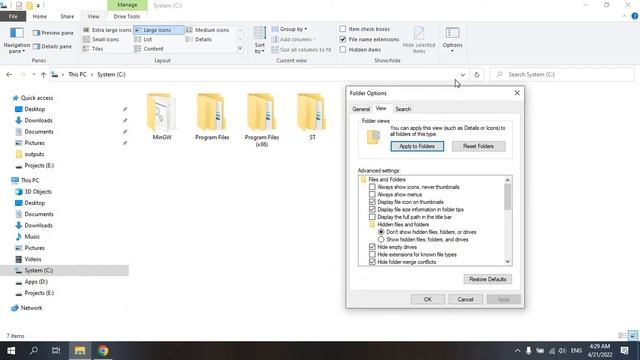Switch to the Home ribbon tab
This screenshot has height=360, width=640.
(x=40, y=16)
